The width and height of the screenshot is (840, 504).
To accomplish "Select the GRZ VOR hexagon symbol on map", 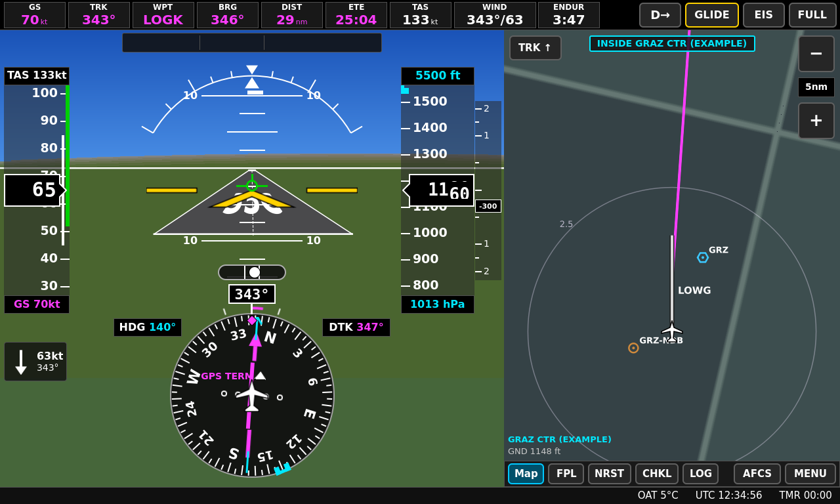I will [703, 257].
